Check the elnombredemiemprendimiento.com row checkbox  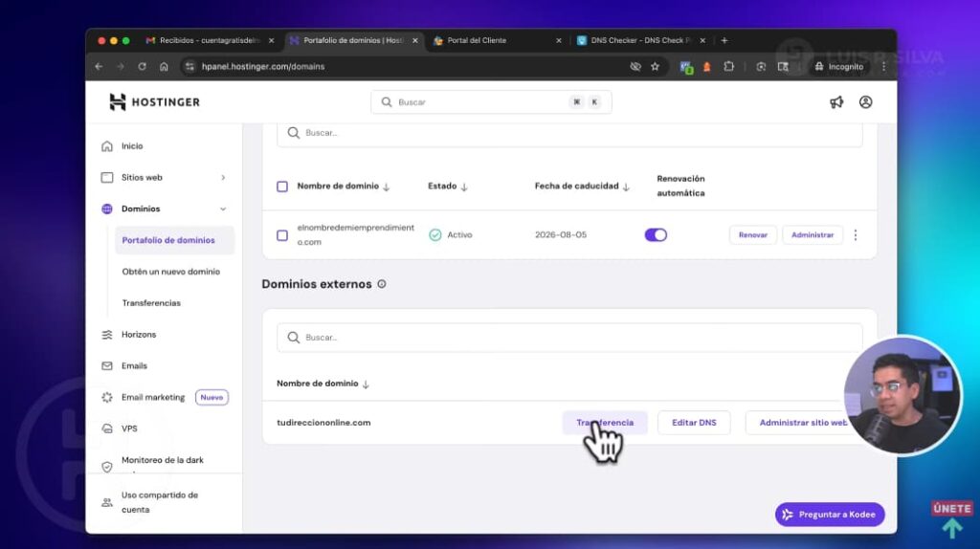click(282, 235)
